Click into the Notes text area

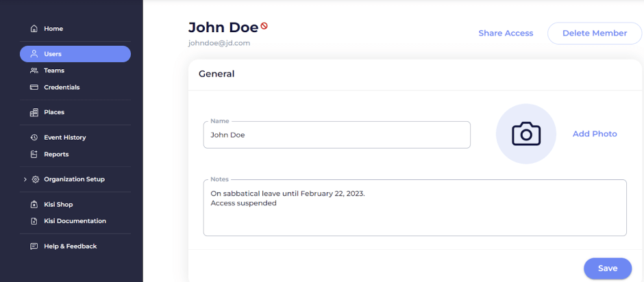414,207
